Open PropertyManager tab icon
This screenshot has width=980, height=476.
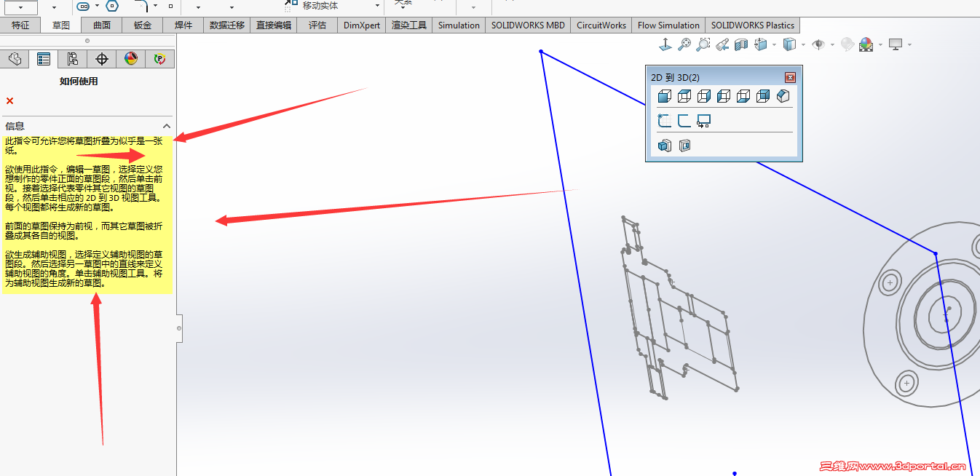(x=44, y=59)
